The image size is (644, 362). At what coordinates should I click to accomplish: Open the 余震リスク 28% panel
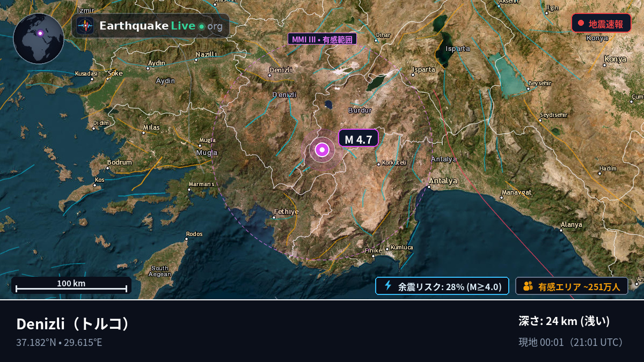(442, 286)
